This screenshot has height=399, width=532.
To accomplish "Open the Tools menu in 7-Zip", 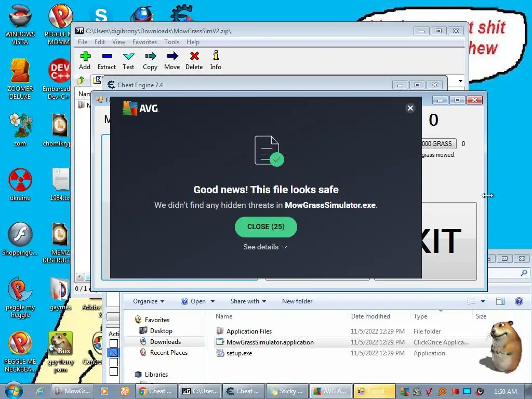I will [x=171, y=42].
